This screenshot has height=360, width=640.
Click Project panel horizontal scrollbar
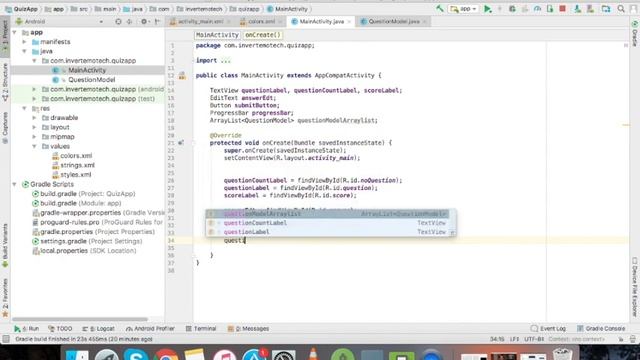pyautogui.click(x=80, y=319)
